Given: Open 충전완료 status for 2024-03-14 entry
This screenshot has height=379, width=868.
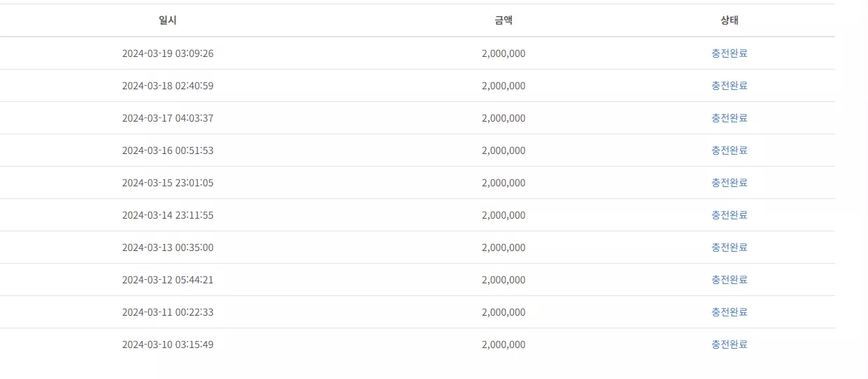Looking at the screenshot, I should [x=730, y=215].
